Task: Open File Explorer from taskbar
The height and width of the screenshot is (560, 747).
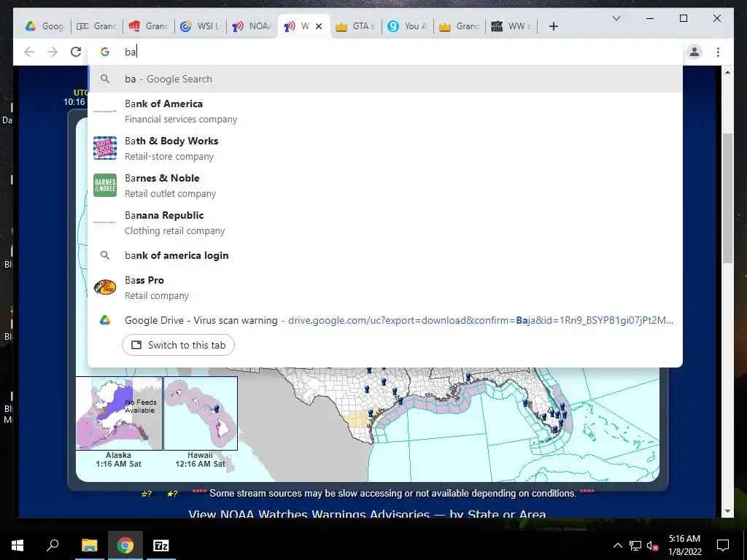Action: [89, 545]
